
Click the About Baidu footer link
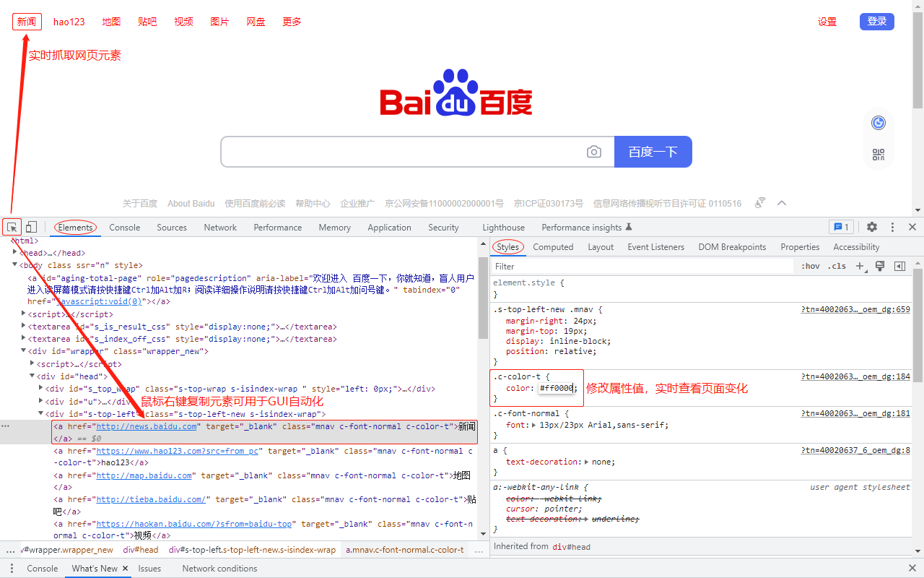191,204
